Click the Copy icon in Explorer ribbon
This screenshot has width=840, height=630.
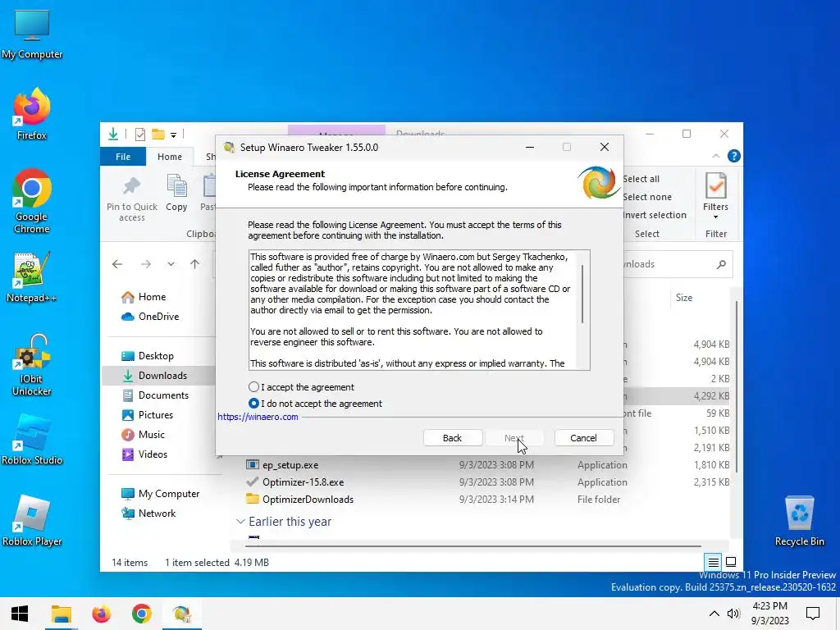177,193
